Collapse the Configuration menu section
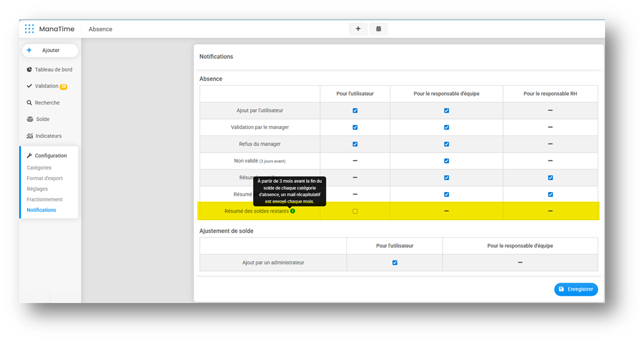Image resolution: width=644 pixels, height=342 pixels. [50, 156]
